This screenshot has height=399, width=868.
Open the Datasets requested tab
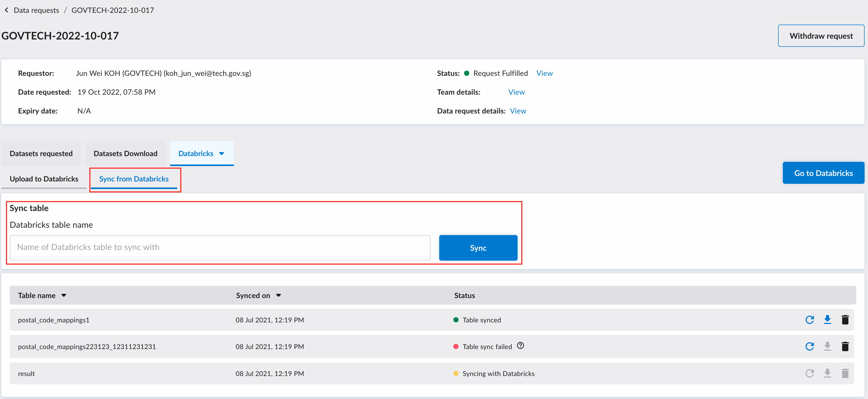point(41,153)
